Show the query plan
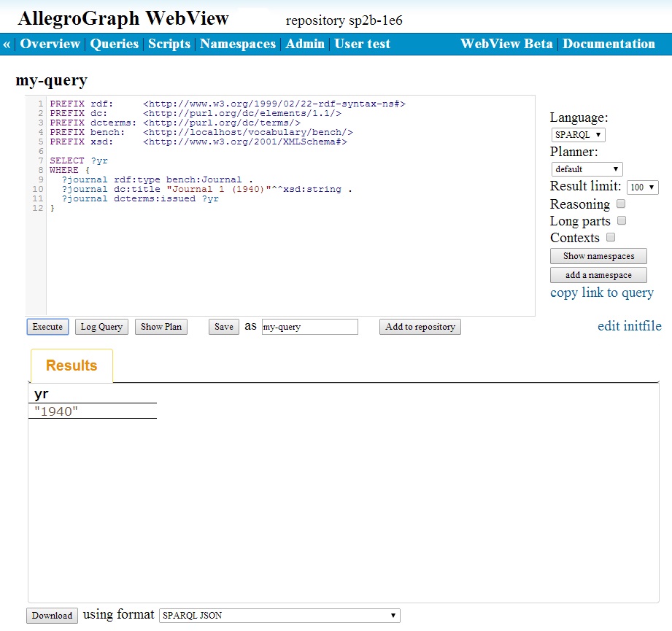672x631 pixels. coord(161,327)
